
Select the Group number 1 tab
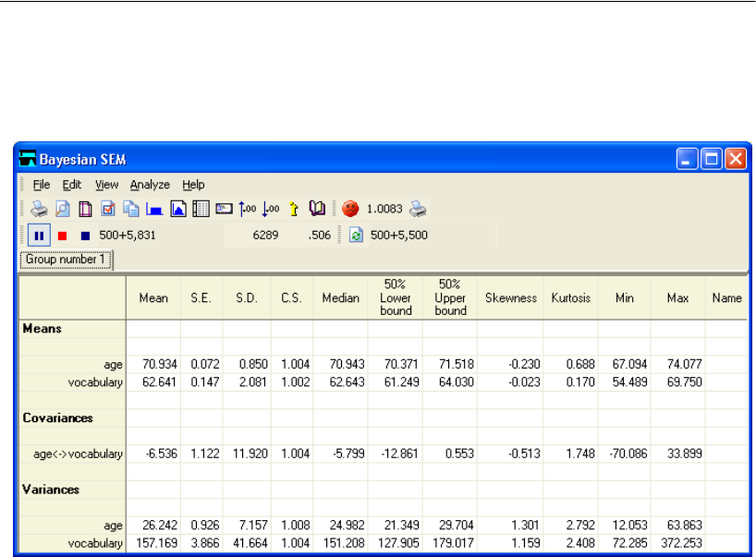coord(67,260)
